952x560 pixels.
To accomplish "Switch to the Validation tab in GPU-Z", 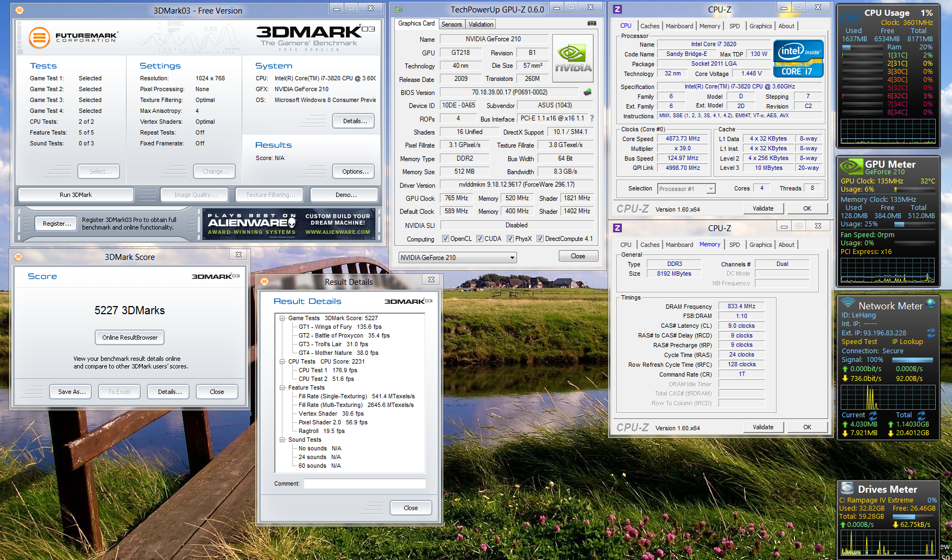I will [x=481, y=24].
